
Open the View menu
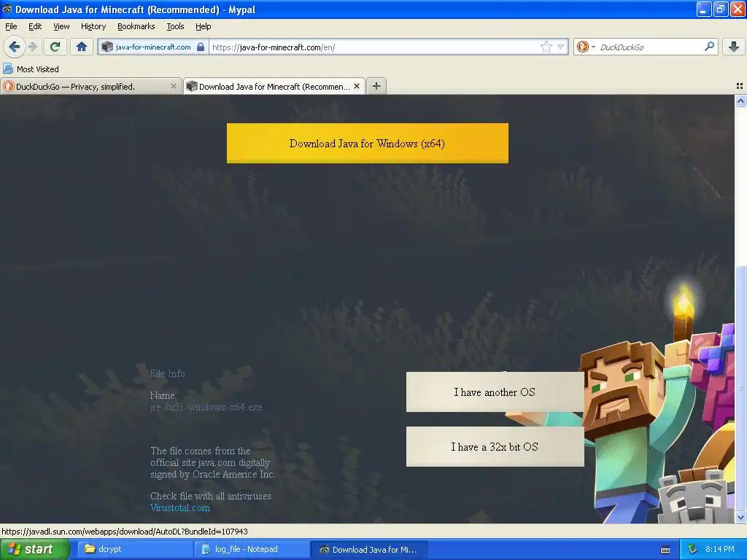[61, 26]
